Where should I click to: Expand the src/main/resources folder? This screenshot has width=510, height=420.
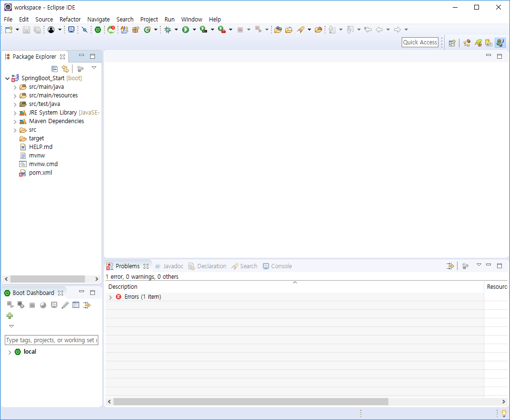[x=15, y=95]
